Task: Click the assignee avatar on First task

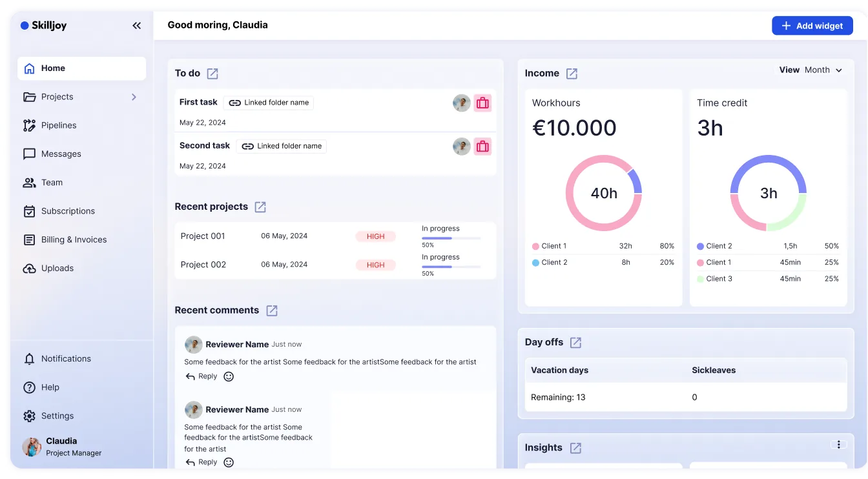Action: click(462, 103)
